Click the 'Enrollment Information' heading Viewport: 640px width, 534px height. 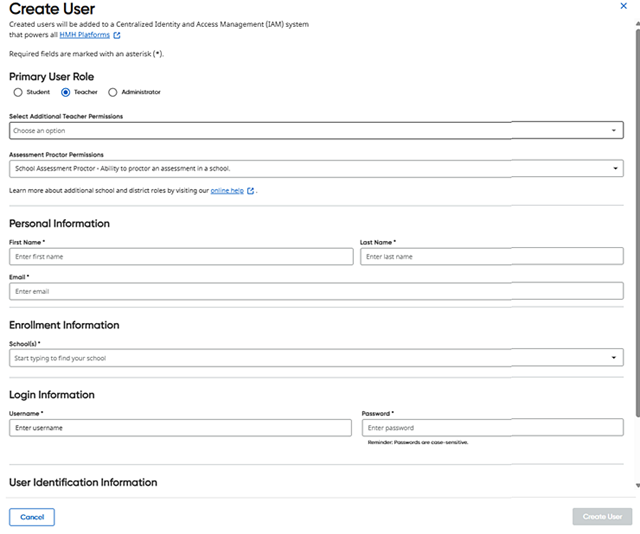point(64,325)
